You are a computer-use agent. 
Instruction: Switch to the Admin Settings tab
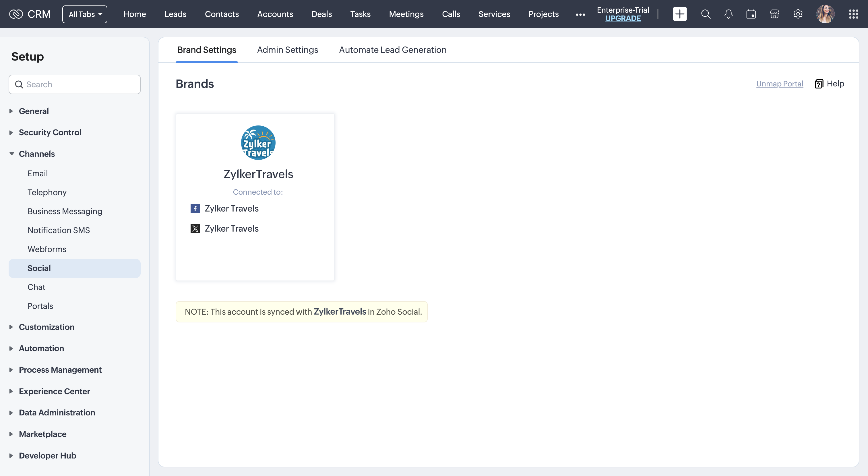click(287, 50)
